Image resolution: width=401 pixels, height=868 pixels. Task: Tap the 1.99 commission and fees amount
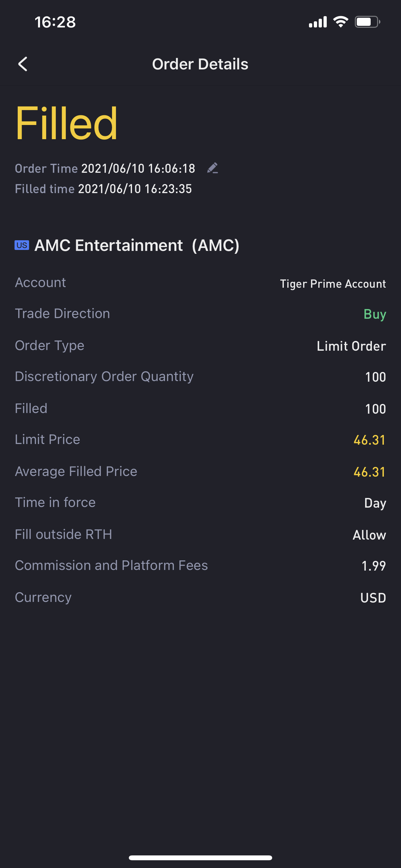(x=373, y=566)
